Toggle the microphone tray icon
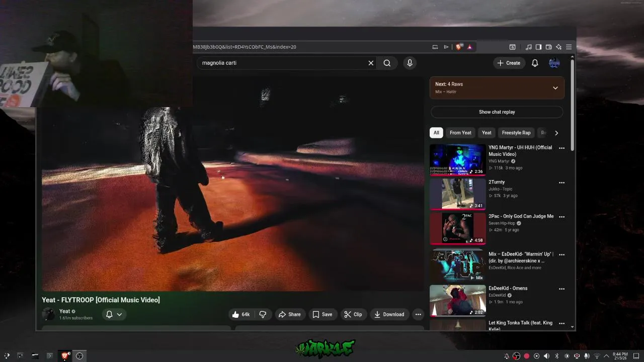Image resolution: width=644 pixels, height=362 pixels. click(587, 356)
